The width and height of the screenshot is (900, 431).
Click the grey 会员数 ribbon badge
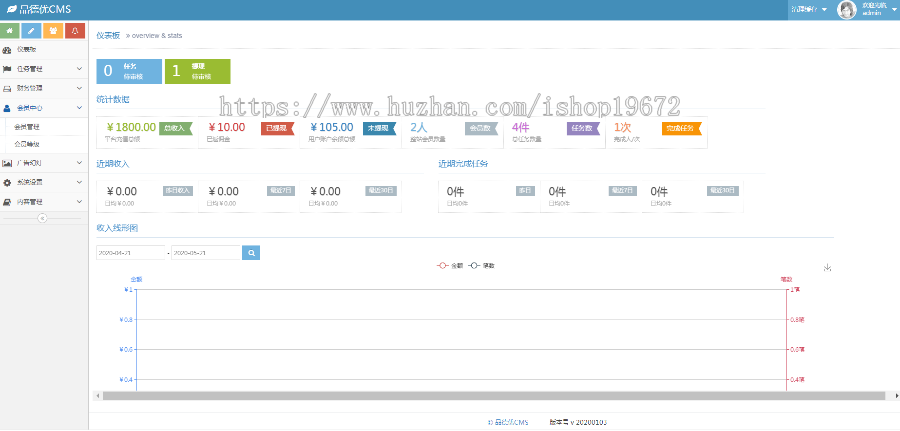tap(481, 129)
